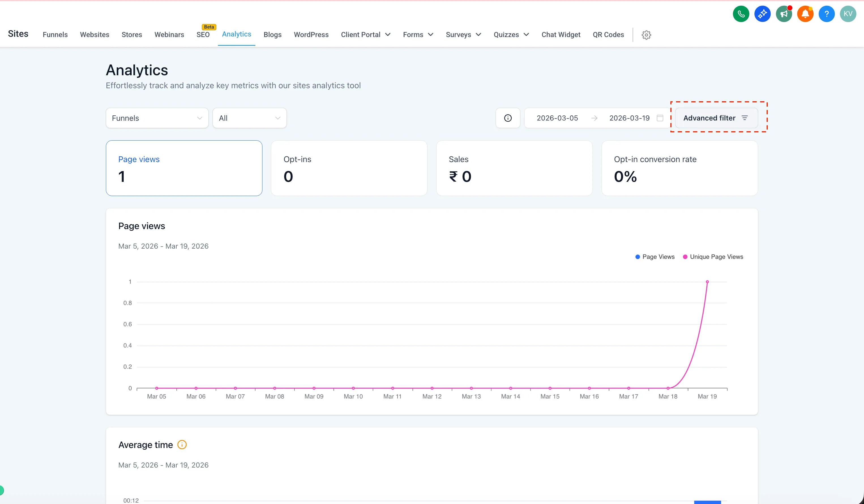The height and width of the screenshot is (504, 864).
Task: Click the Average time info icon
Action: pyautogui.click(x=181, y=444)
